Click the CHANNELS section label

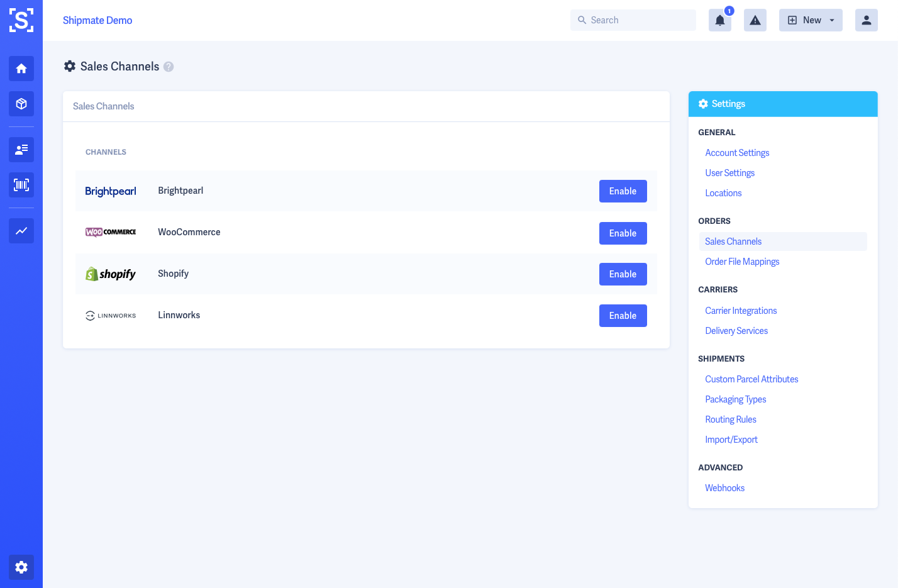click(106, 152)
